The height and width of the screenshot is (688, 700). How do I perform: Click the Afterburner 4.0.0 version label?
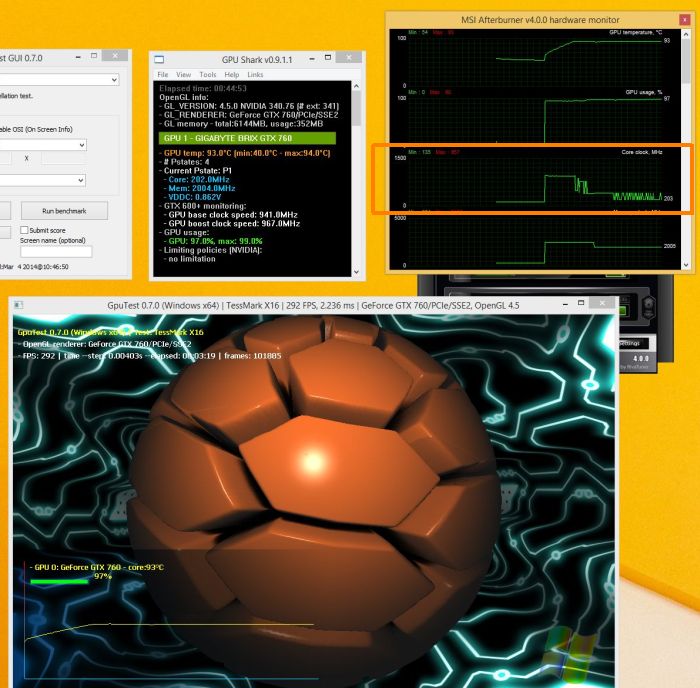[x=641, y=359]
